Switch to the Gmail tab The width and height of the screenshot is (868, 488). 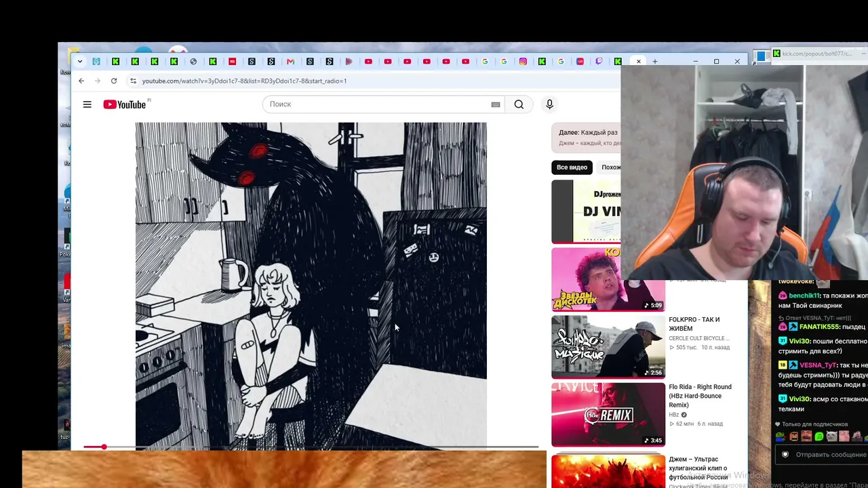point(290,62)
